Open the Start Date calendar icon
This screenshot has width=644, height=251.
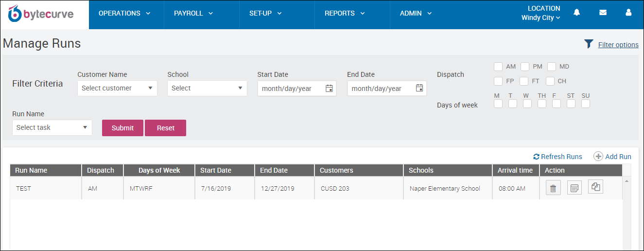click(x=329, y=88)
